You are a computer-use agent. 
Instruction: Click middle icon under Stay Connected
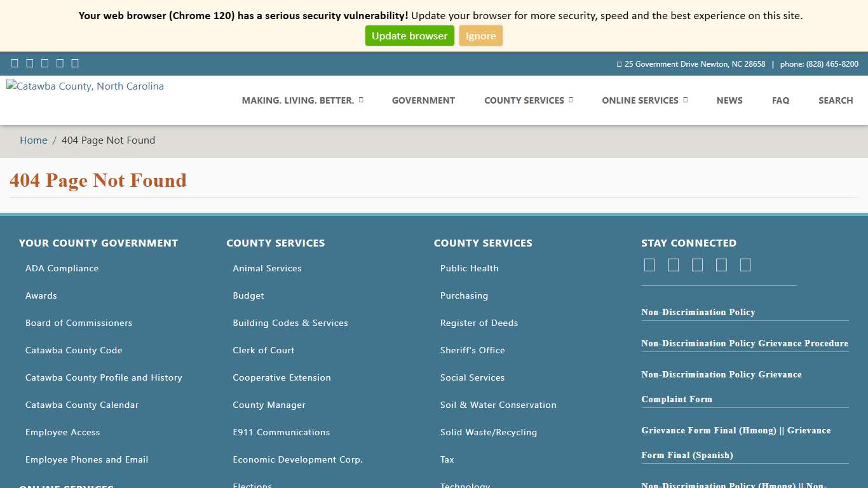click(x=698, y=265)
